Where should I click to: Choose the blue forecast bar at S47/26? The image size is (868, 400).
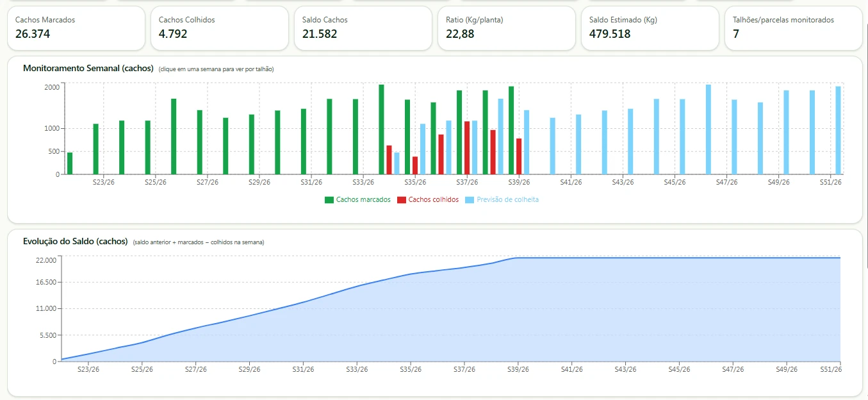(734, 137)
